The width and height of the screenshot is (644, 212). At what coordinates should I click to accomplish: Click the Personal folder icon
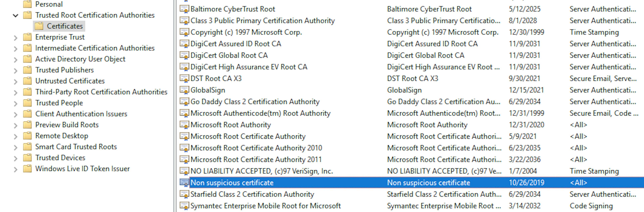click(28, 4)
